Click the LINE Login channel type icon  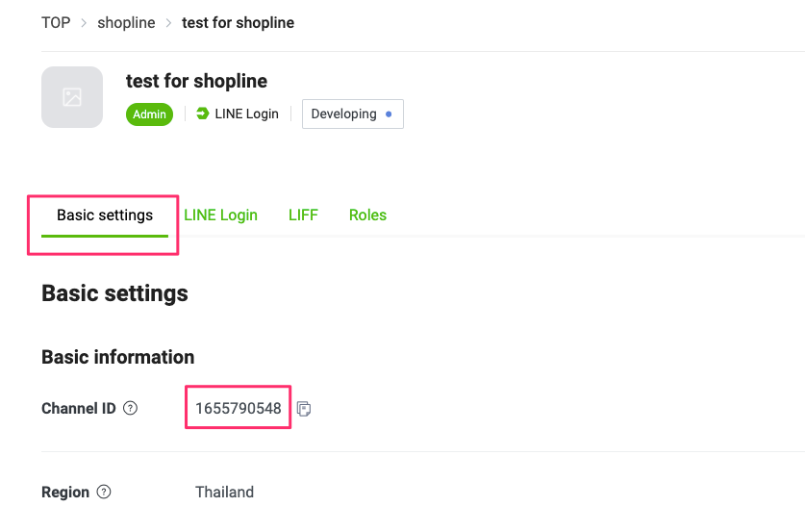[x=203, y=114]
